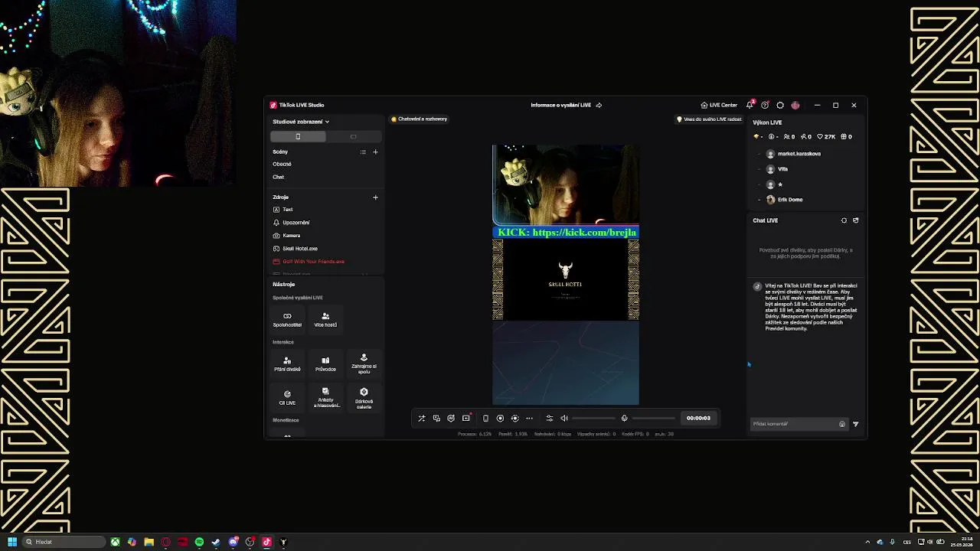Open the Cíl LIVE tool
Screen dimensions: 980x551
(287, 398)
